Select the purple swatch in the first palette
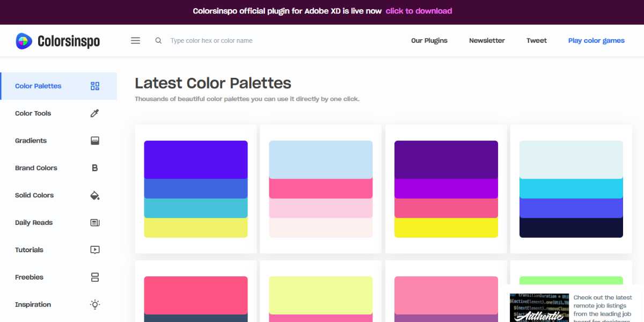Screen dimensions: 644x322 coord(195,159)
